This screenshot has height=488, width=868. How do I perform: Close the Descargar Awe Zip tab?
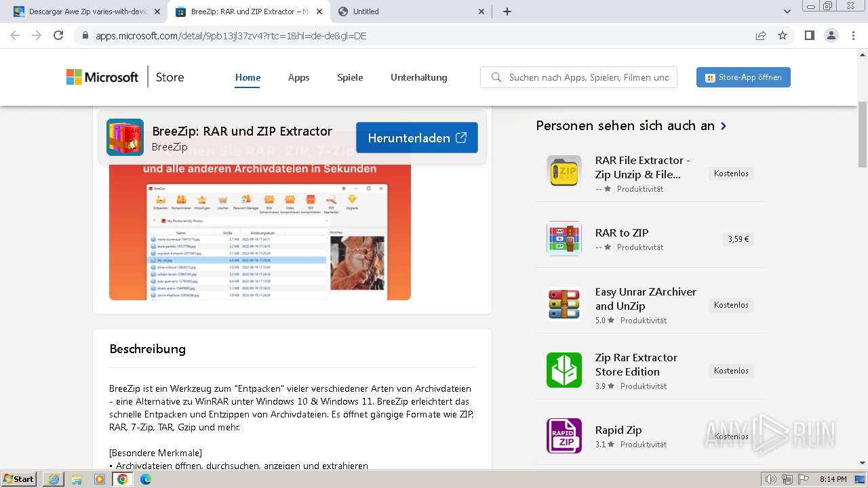pos(157,12)
